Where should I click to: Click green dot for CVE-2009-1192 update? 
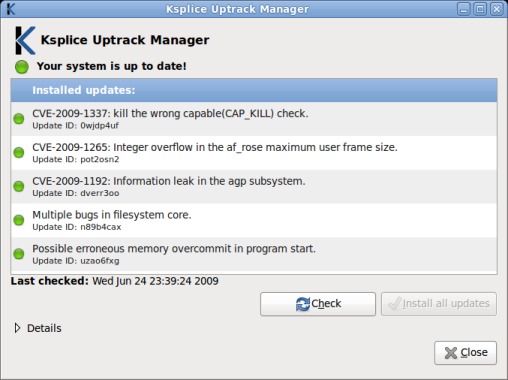coord(19,186)
